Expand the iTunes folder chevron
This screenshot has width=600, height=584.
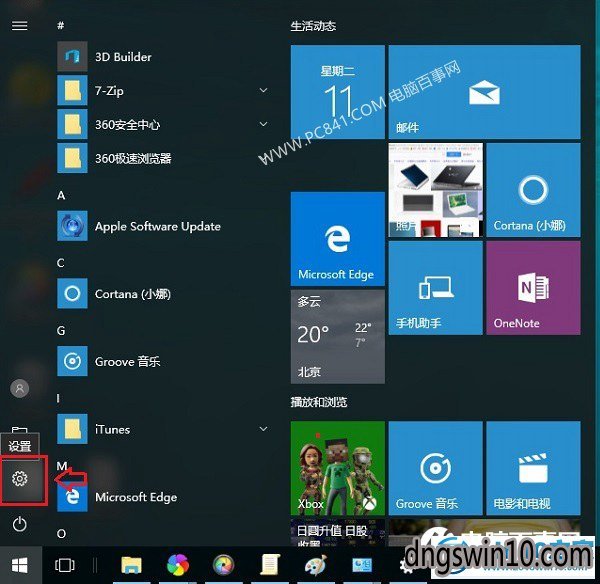click(264, 429)
